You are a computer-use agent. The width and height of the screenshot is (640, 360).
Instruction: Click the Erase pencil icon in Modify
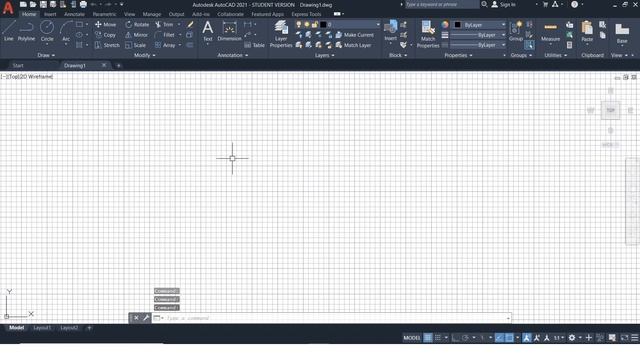tap(190, 24)
